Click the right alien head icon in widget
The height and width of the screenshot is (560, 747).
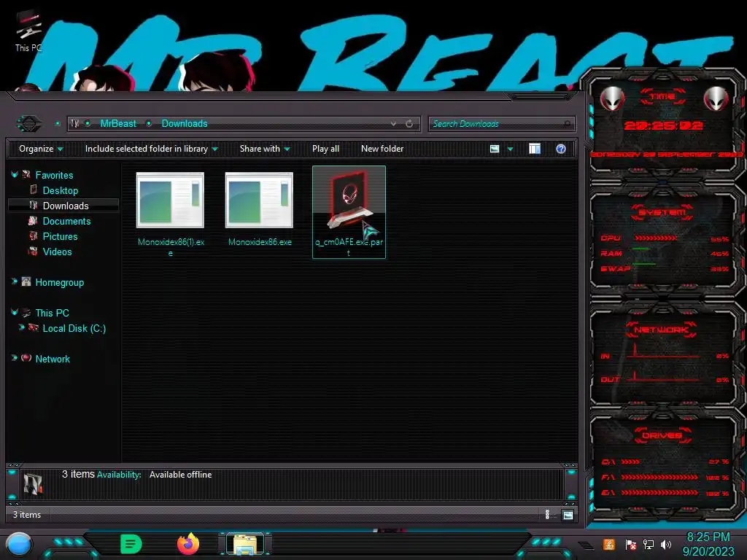(716, 99)
